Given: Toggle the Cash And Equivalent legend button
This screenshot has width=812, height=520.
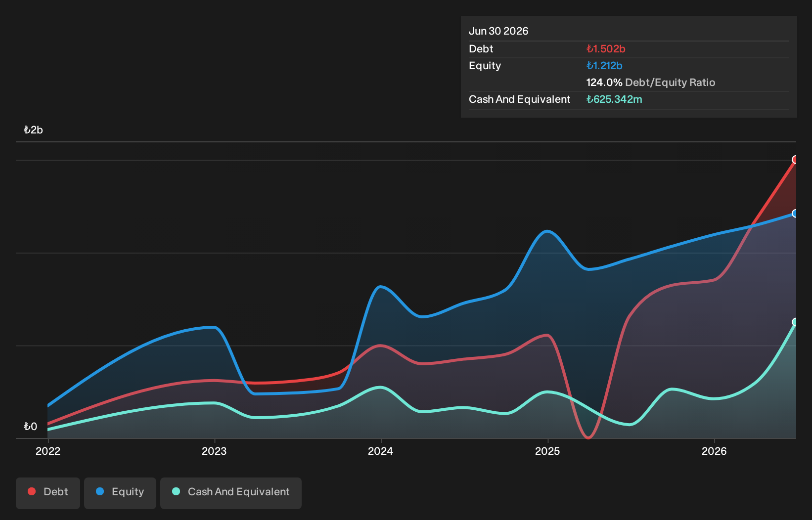Looking at the screenshot, I should coord(231,493).
